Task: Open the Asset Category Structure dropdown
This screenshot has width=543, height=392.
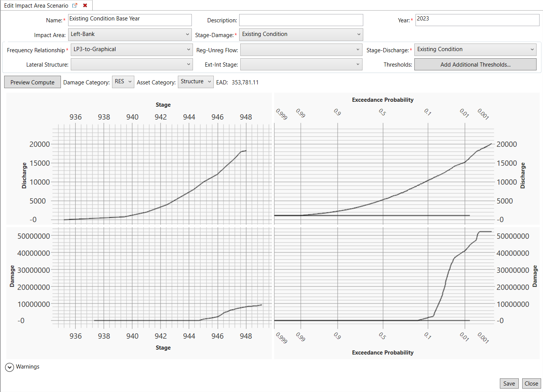Action: tap(196, 82)
